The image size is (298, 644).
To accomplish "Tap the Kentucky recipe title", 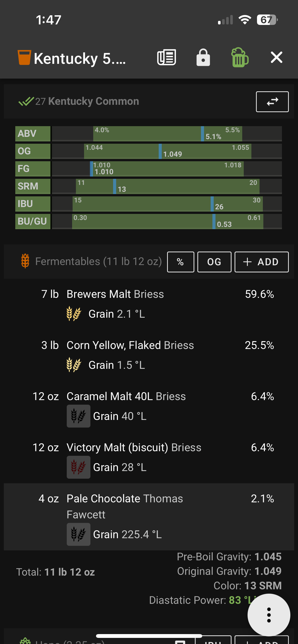I will click(x=80, y=58).
